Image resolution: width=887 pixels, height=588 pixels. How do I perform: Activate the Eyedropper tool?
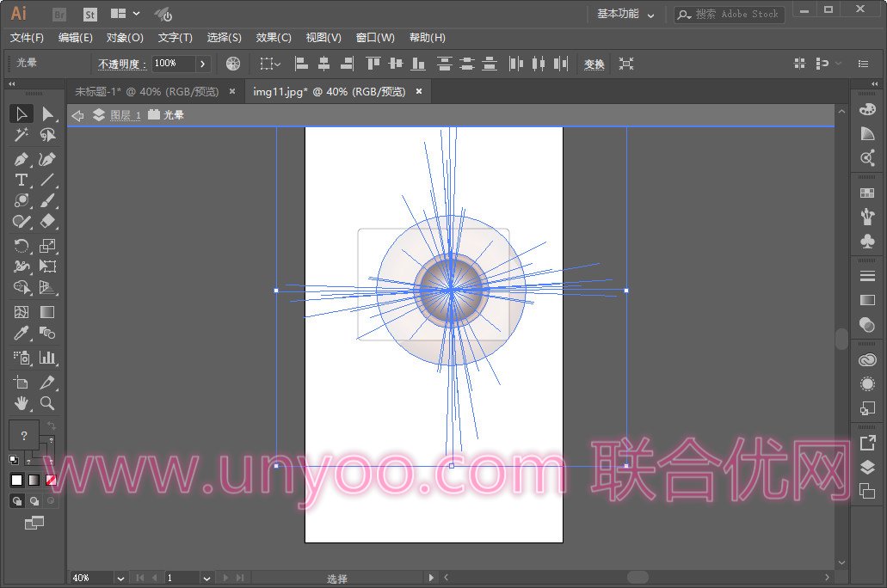tap(22, 334)
